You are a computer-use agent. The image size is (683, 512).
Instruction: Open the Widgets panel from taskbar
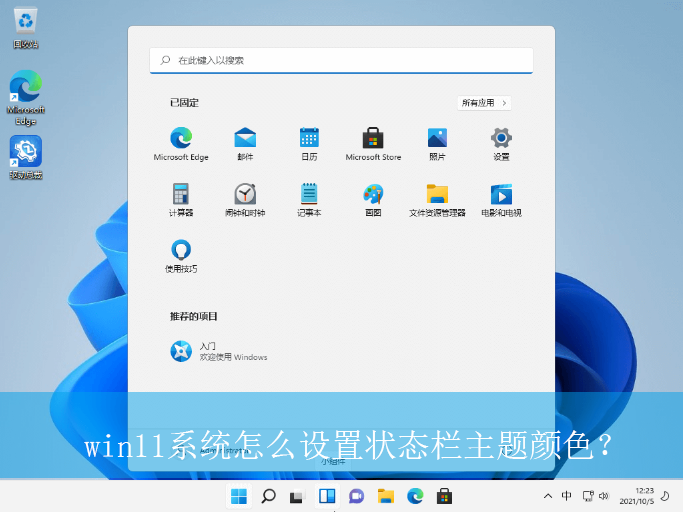click(x=326, y=496)
